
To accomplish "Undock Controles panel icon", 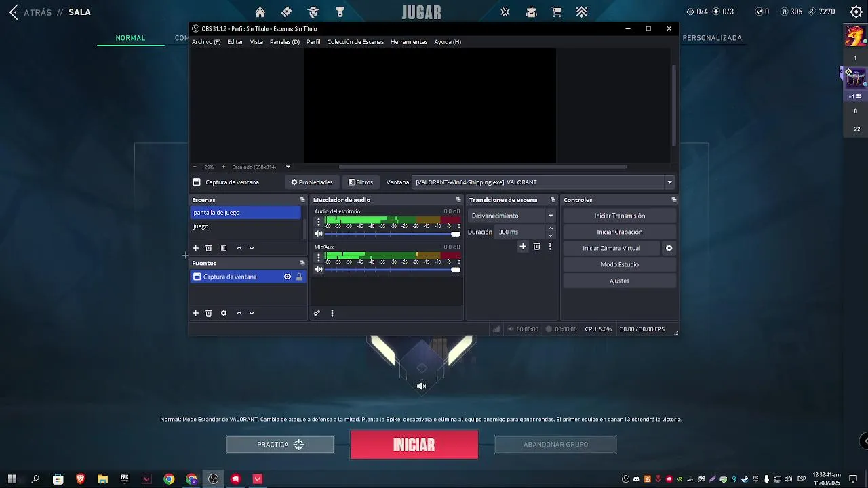I will click(x=674, y=200).
